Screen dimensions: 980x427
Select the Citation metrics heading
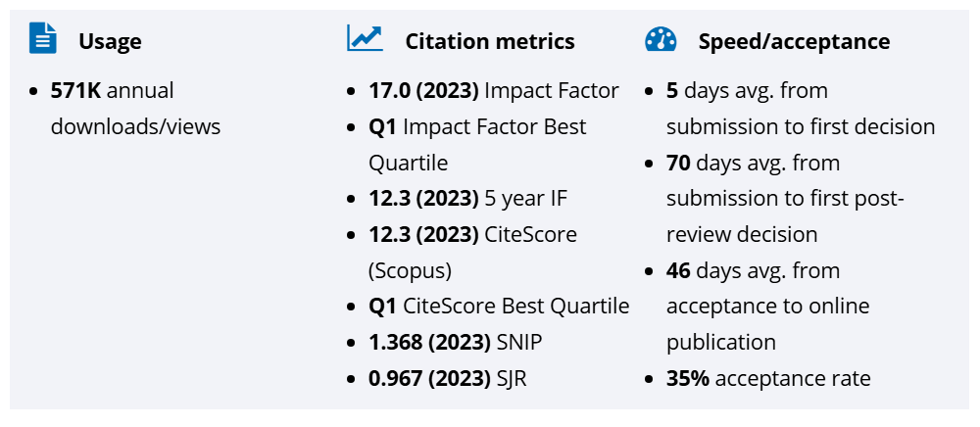pos(490,41)
